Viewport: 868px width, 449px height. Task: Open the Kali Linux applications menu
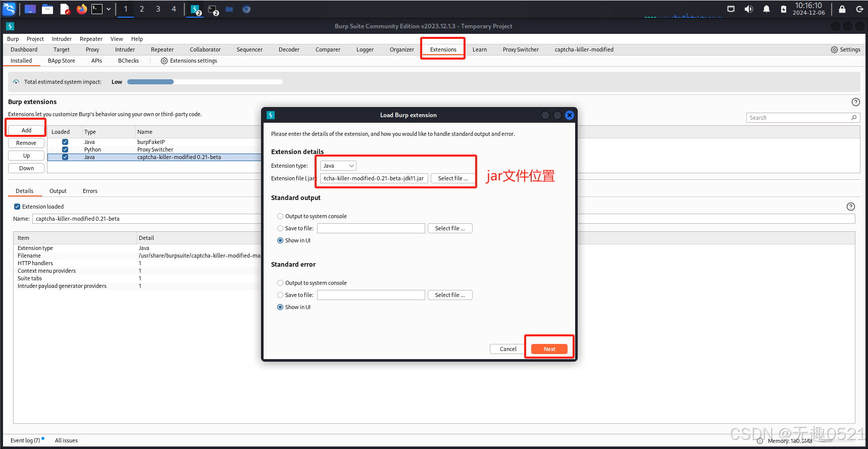pos(9,9)
